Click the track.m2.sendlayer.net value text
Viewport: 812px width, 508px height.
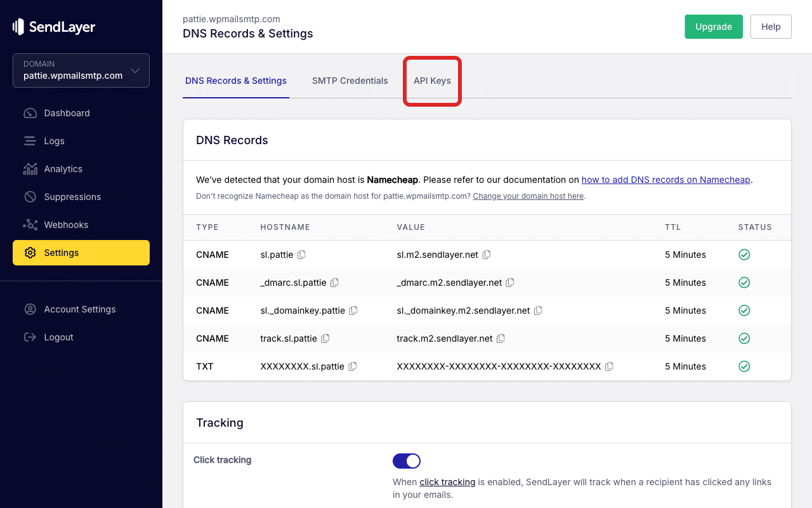445,338
